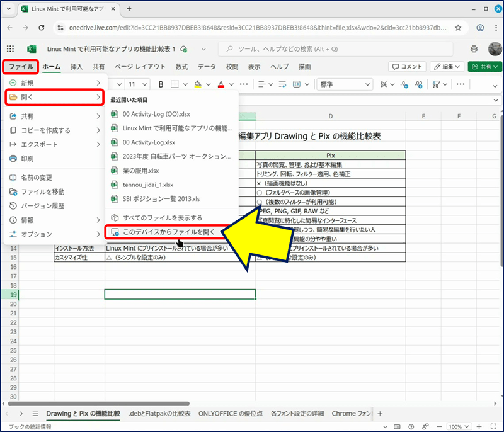Select エクスポート menu item
Image resolution: width=504 pixels, height=432 pixels.
pyautogui.click(x=55, y=144)
